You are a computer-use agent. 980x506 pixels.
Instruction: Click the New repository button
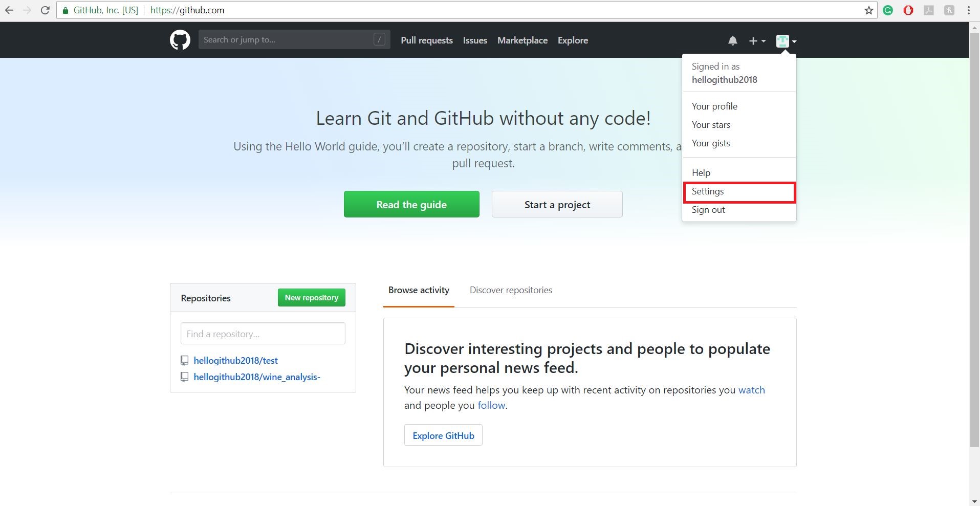311,298
